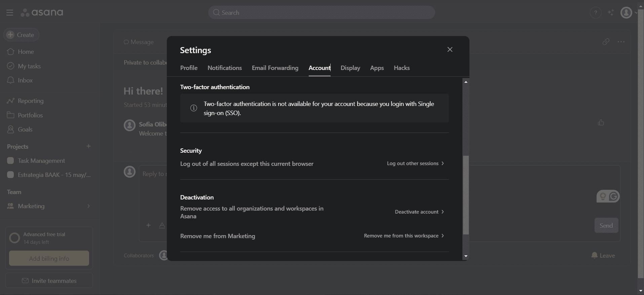Click the page scrollbar down arrow
644x295 pixels.
641,291
